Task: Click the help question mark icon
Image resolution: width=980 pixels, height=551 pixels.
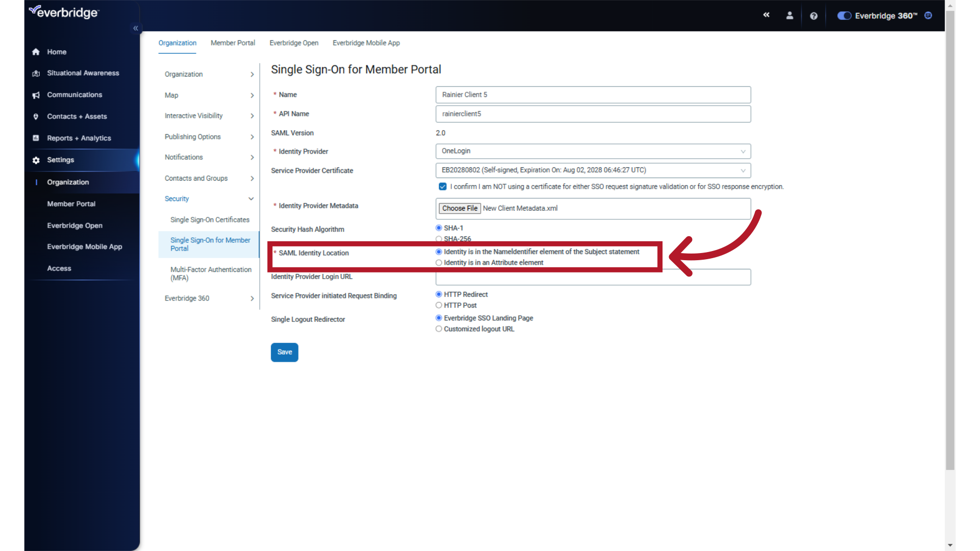Action: point(813,15)
